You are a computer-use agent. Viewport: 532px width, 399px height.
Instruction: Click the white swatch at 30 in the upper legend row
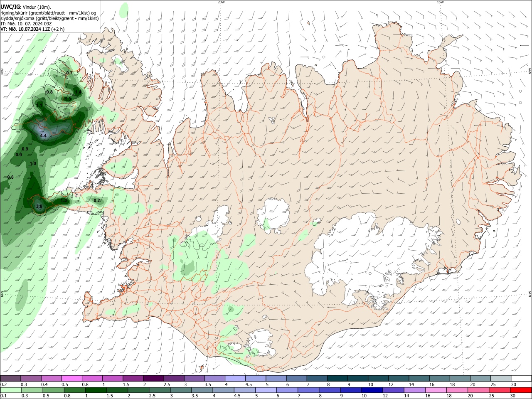521,378
